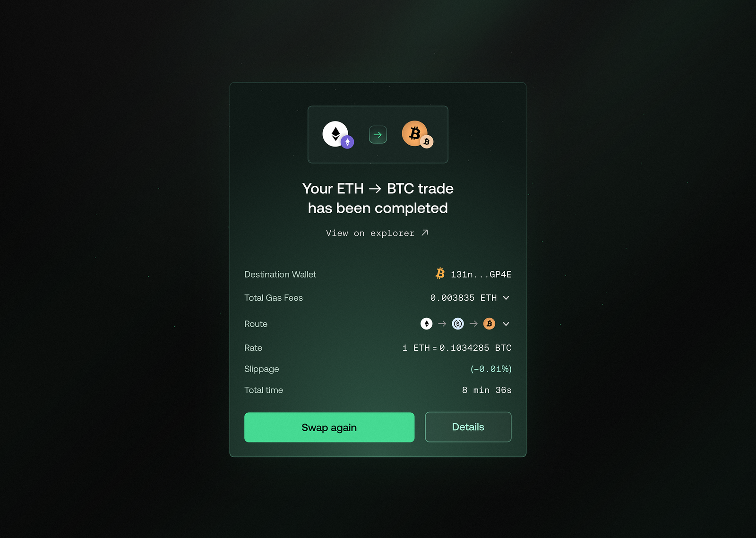Click the Bitcoin icon beside destination wallet address

click(x=440, y=274)
